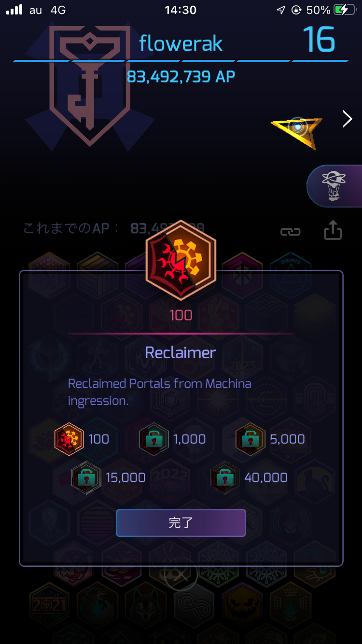362x644 pixels.
Task: Open the share profile icon
Action: pos(333,230)
